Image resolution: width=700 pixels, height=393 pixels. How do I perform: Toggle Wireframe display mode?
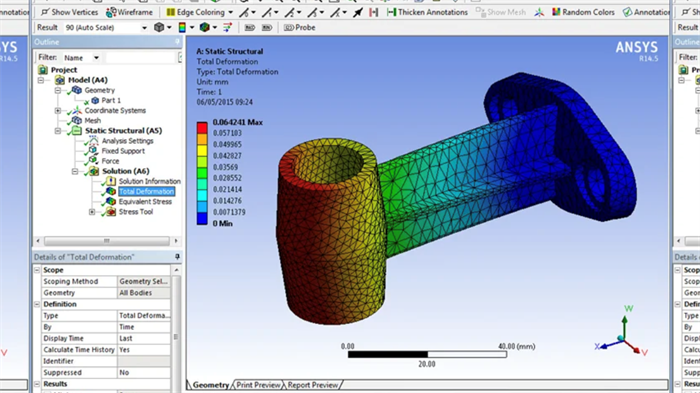click(129, 12)
